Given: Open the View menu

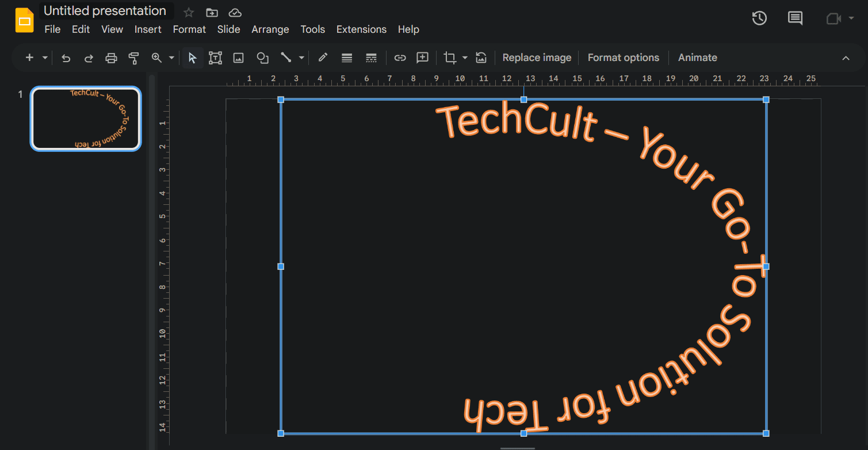Looking at the screenshot, I should point(112,29).
